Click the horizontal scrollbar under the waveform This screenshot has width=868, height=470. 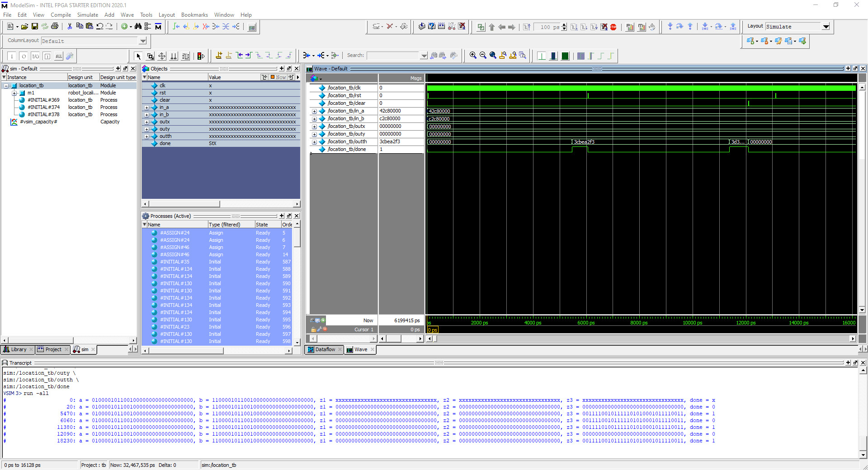coord(641,338)
